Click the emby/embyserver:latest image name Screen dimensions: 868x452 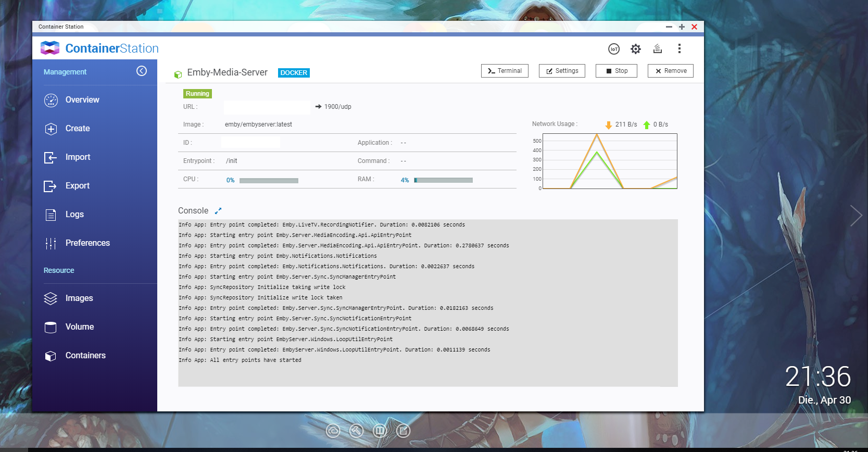(x=258, y=124)
